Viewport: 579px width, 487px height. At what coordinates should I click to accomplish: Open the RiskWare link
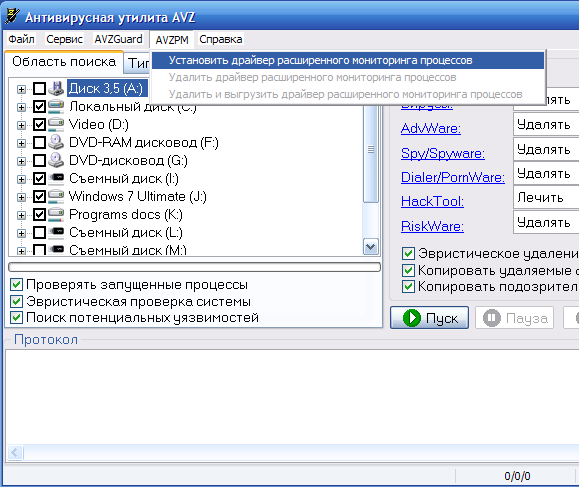click(x=432, y=226)
